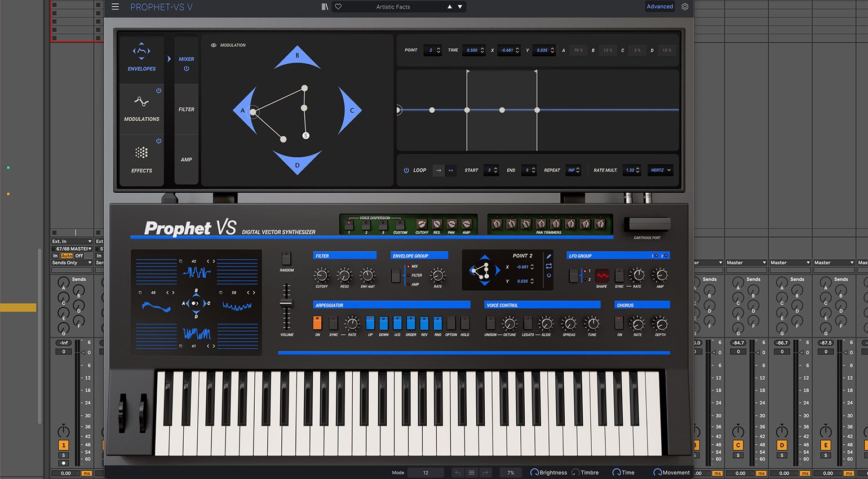
Task: Click the undo arrow in bottom bar
Action: click(458, 473)
